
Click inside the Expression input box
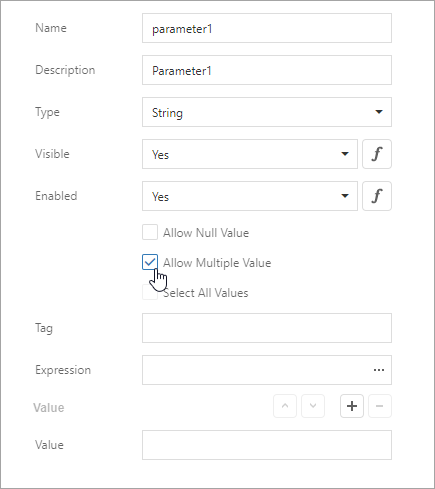pos(257,370)
